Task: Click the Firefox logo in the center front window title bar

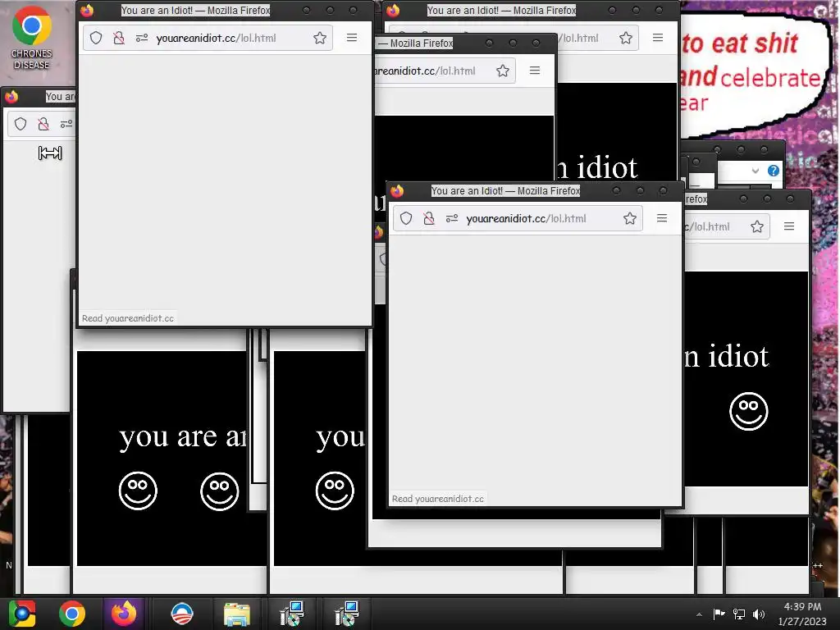Action: (x=397, y=190)
